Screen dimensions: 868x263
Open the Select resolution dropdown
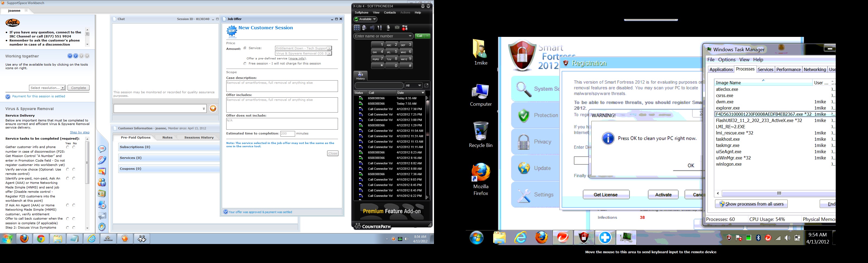[47, 88]
